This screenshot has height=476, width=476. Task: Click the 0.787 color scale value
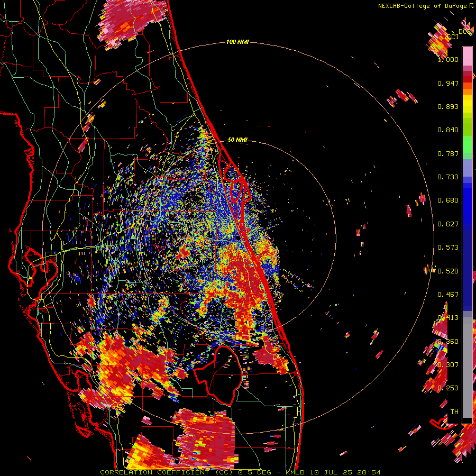pyautogui.click(x=448, y=153)
